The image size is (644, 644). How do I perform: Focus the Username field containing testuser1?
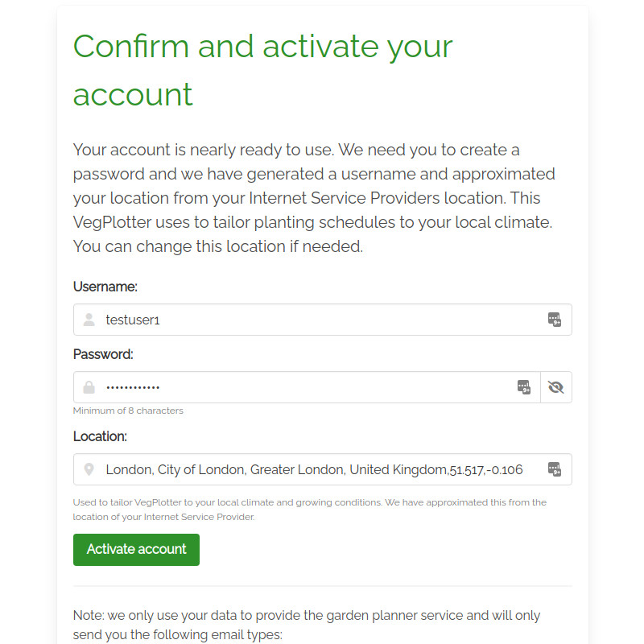coord(322,320)
